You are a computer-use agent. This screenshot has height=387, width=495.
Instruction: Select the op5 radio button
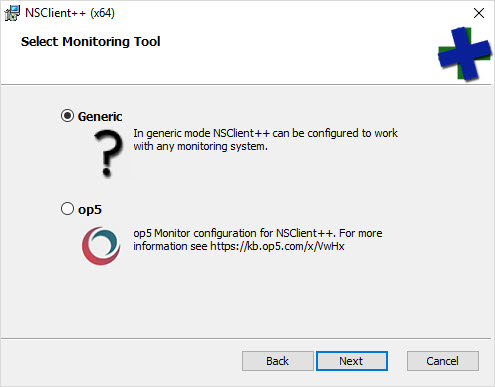pos(67,209)
